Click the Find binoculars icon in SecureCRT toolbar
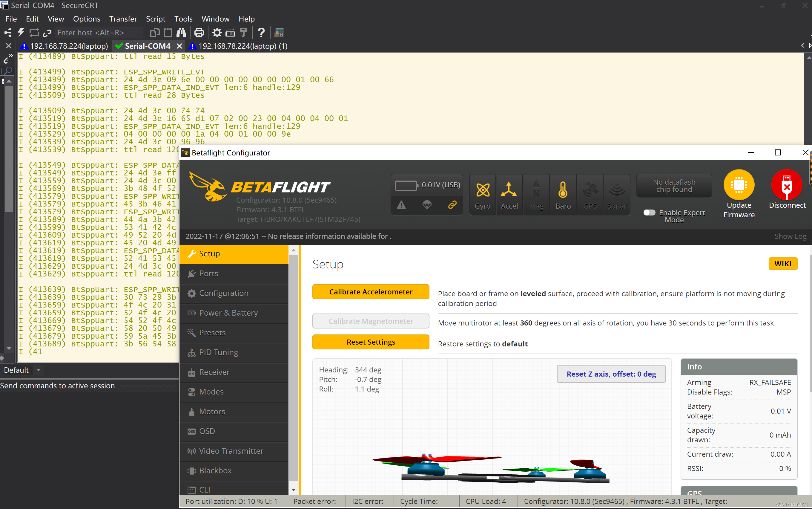Screen dimensions: 812x509 (x=181, y=33)
